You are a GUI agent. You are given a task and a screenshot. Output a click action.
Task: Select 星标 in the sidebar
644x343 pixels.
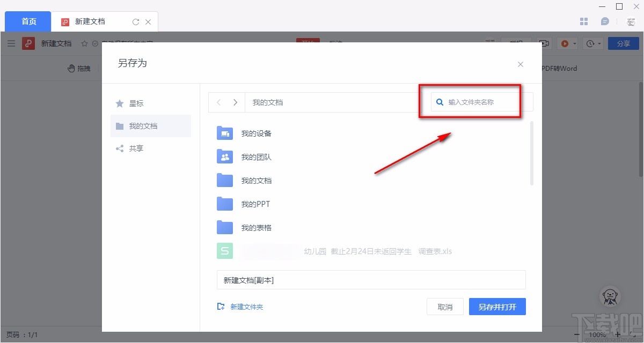coord(136,103)
